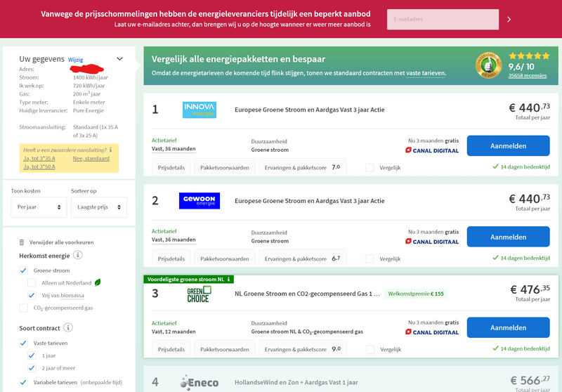Click Vast, 36 maanden in Gewoon energie offer
Viewport: 562px width, 392px height.
pos(174,240)
